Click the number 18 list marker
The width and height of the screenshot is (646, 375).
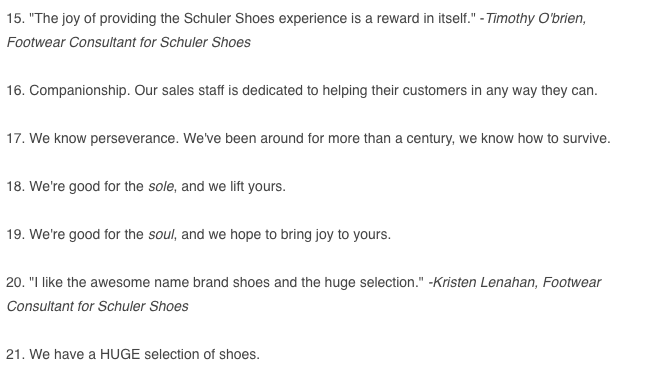pyautogui.click(x=16, y=187)
